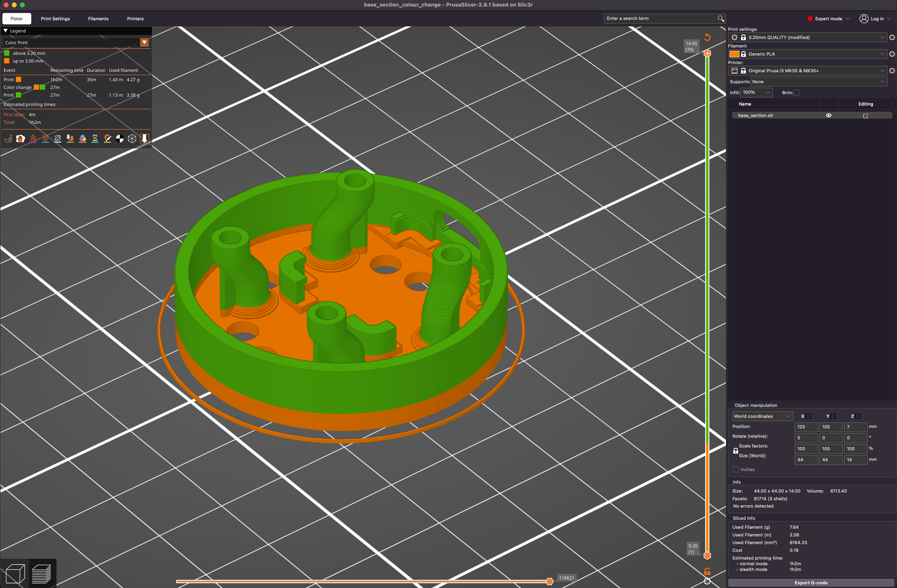Click the Export G-code button
This screenshot has width=897, height=588.
[811, 582]
